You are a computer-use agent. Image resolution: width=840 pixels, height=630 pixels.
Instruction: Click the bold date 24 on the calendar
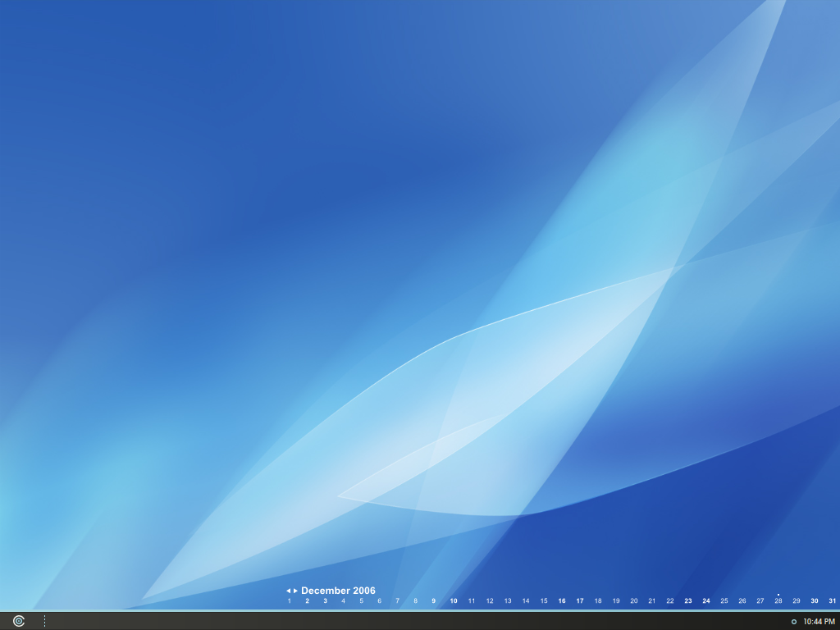coord(705,601)
